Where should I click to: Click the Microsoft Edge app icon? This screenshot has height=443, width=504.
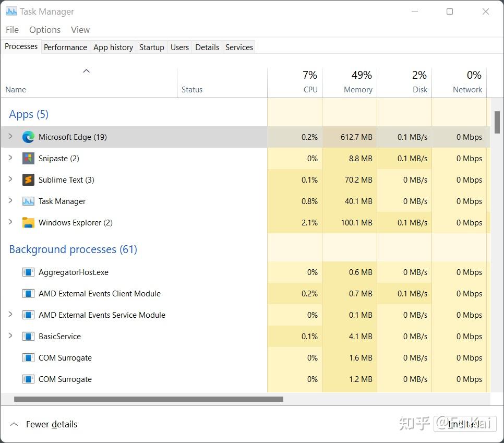click(x=28, y=137)
